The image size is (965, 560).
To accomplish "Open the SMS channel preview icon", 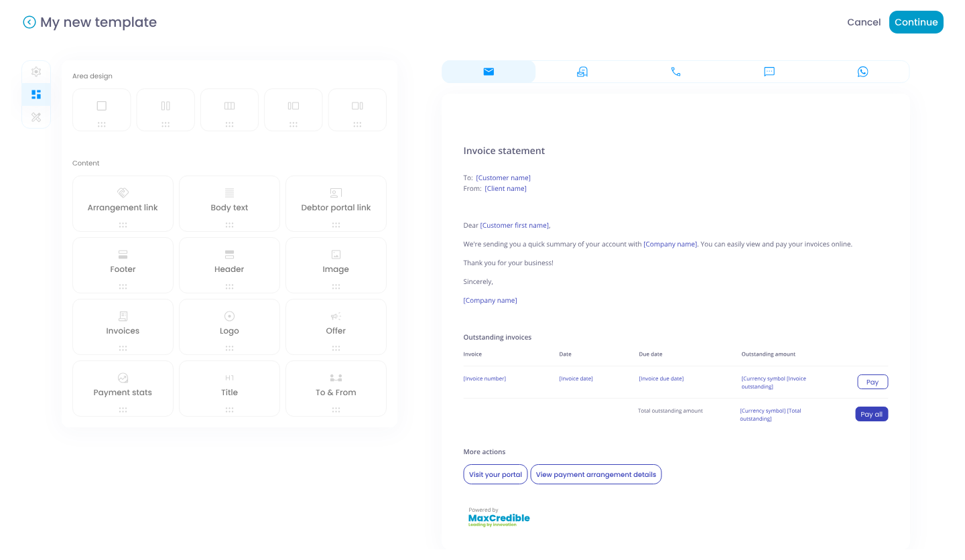I will (x=769, y=71).
